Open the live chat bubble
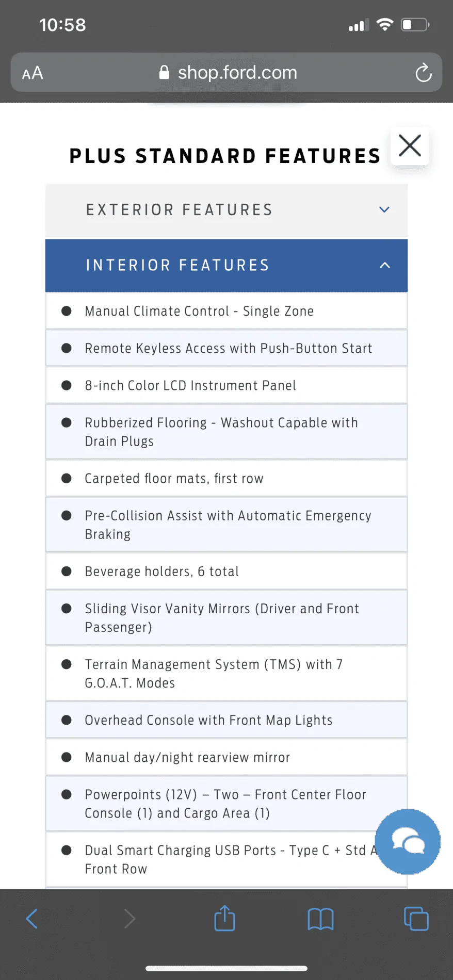The image size is (453, 980). tap(408, 842)
